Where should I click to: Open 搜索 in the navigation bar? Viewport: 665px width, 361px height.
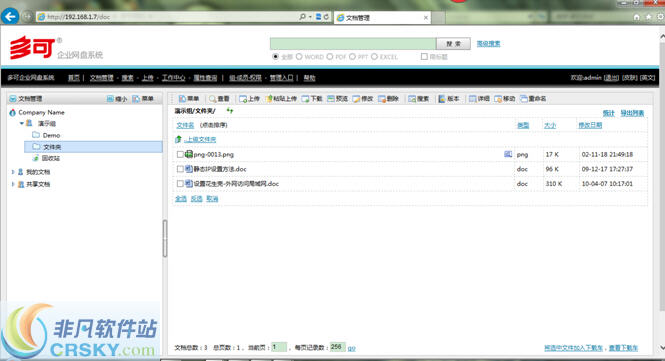click(127, 78)
